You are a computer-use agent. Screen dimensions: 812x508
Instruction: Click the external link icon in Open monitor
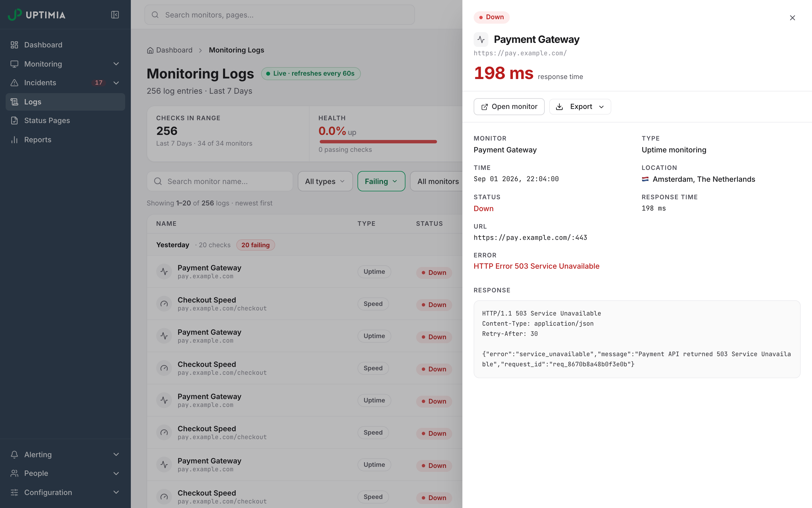(x=484, y=107)
